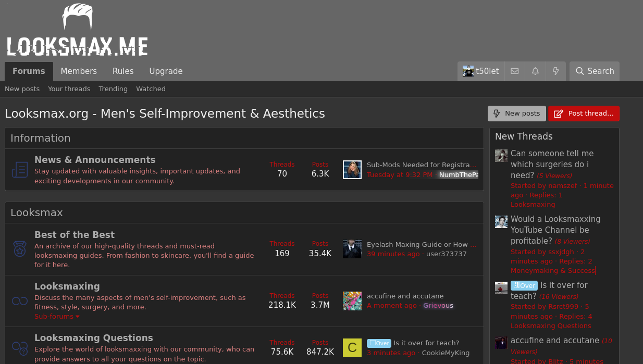This screenshot has height=364, width=643.
Task: Open the Information category heading
Action: click(41, 138)
